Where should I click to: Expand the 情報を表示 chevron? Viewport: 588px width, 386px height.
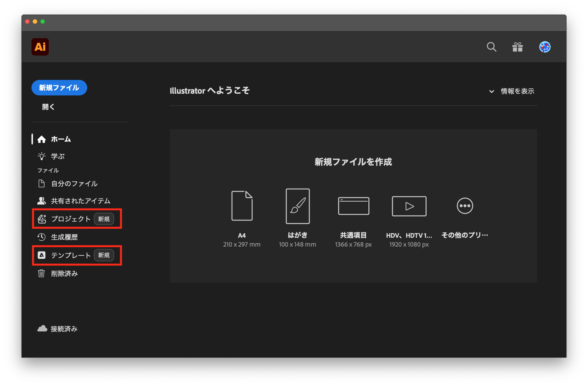(491, 91)
